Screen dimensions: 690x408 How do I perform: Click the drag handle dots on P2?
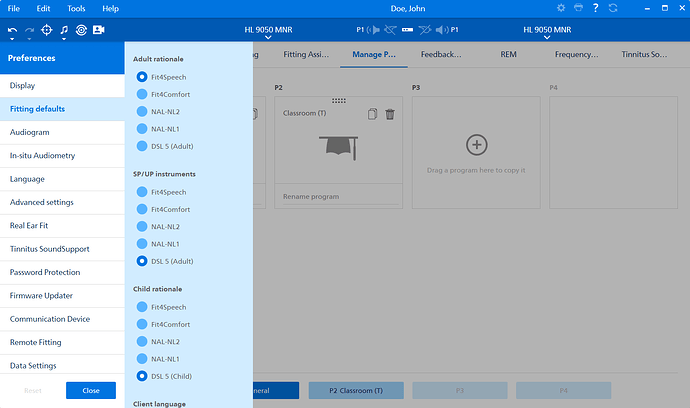click(x=339, y=101)
